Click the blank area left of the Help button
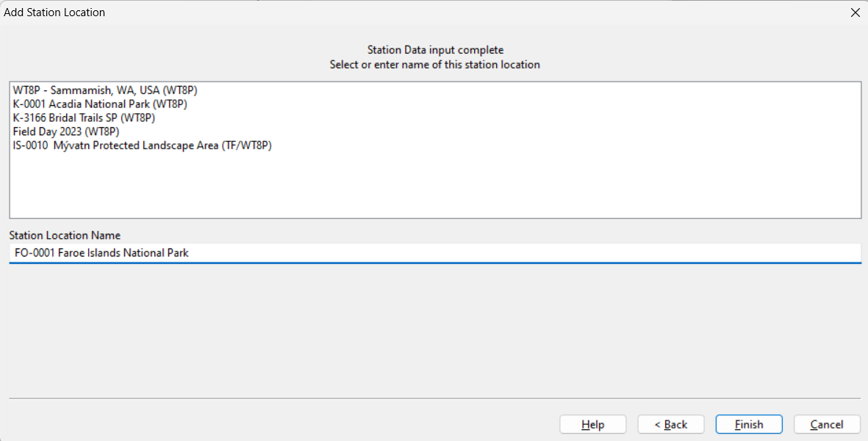 pyautogui.click(x=294, y=425)
